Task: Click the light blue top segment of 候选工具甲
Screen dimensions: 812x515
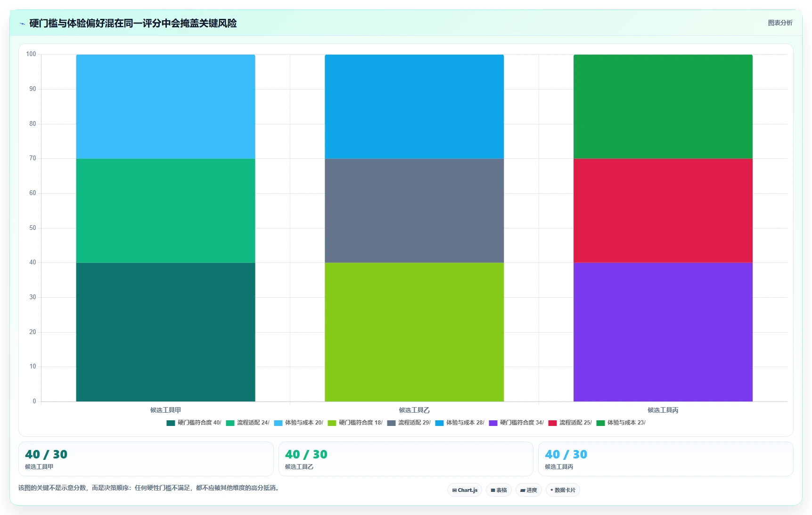Action: [165, 106]
